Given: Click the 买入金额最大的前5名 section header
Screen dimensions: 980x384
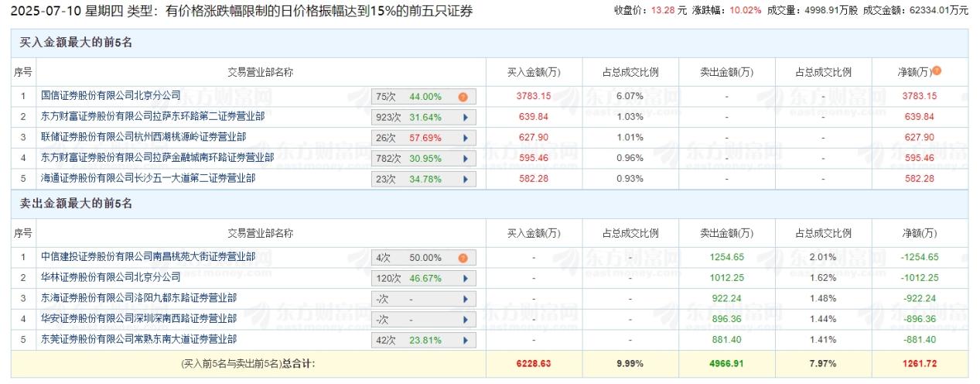Looking at the screenshot, I should (x=76, y=43).
